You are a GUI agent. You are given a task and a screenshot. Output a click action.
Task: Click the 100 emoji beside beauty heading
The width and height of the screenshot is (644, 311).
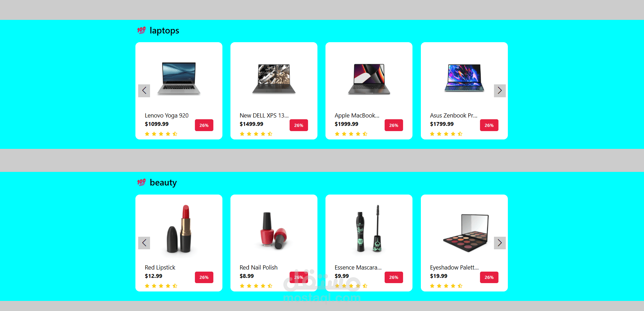(141, 182)
